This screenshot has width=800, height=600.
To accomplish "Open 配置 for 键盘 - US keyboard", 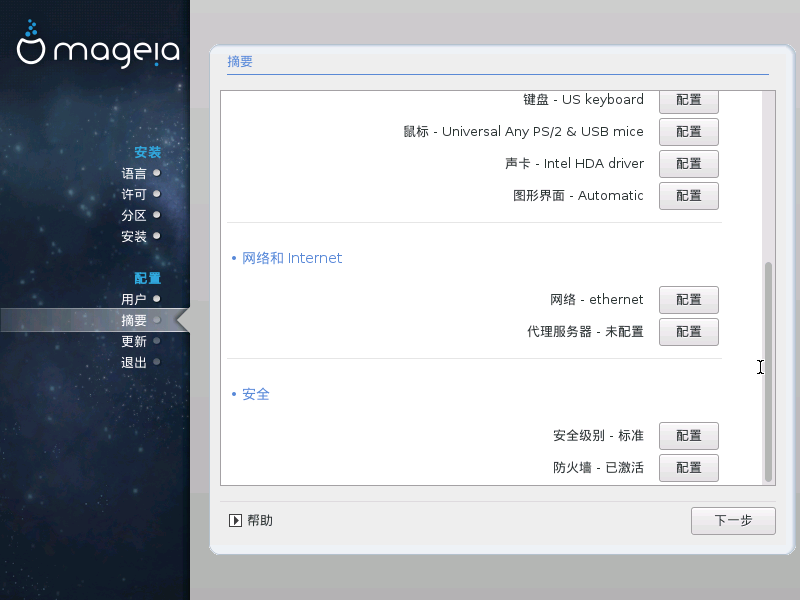I will (689, 101).
